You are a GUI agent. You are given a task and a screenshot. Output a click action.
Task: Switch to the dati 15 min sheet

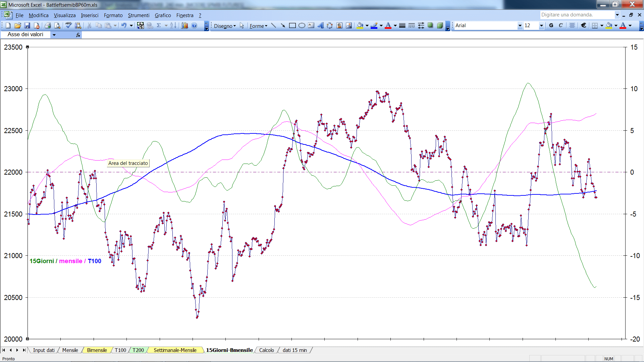click(295, 350)
